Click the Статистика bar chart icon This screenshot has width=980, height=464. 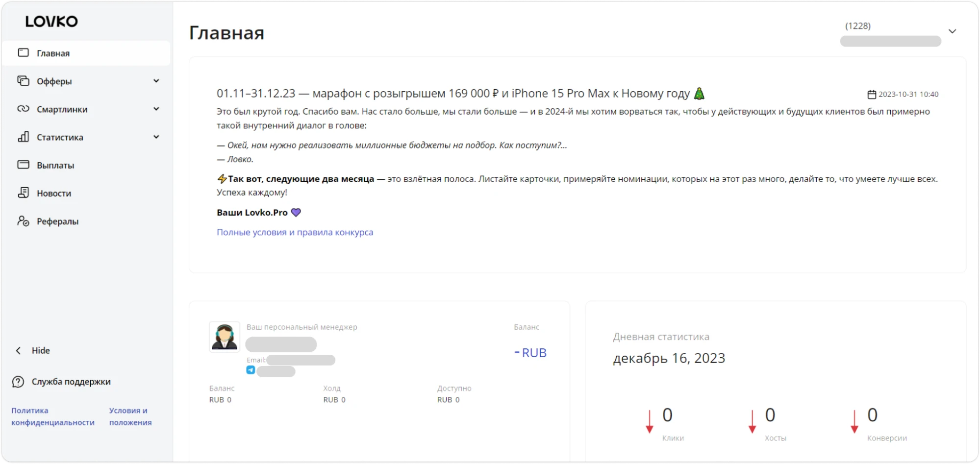[x=24, y=137]
